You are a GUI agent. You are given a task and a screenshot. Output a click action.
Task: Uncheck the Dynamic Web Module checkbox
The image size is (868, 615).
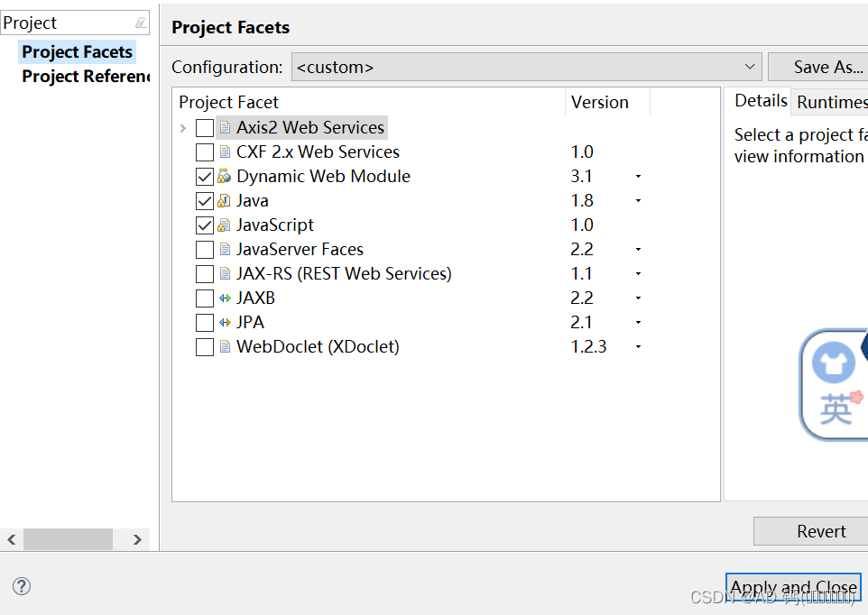point(205,177)
